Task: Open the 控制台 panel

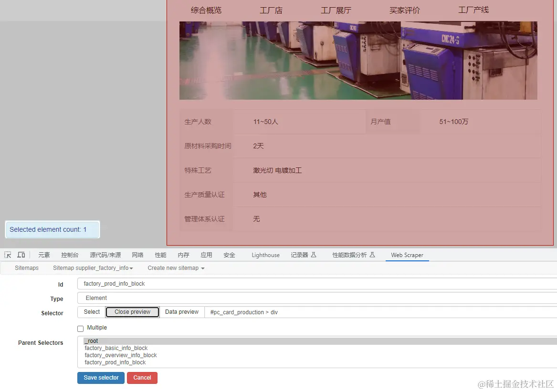Action: [x=70, y=255]
